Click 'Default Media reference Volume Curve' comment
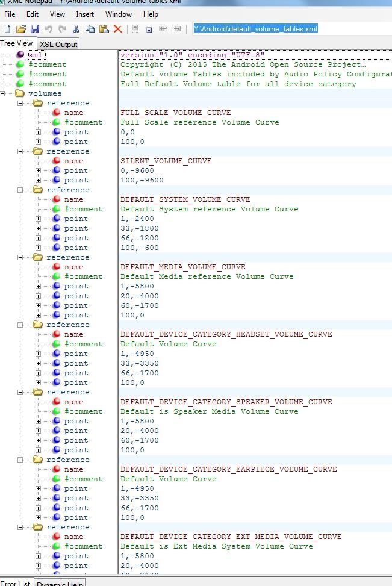 tap(207, 276)
